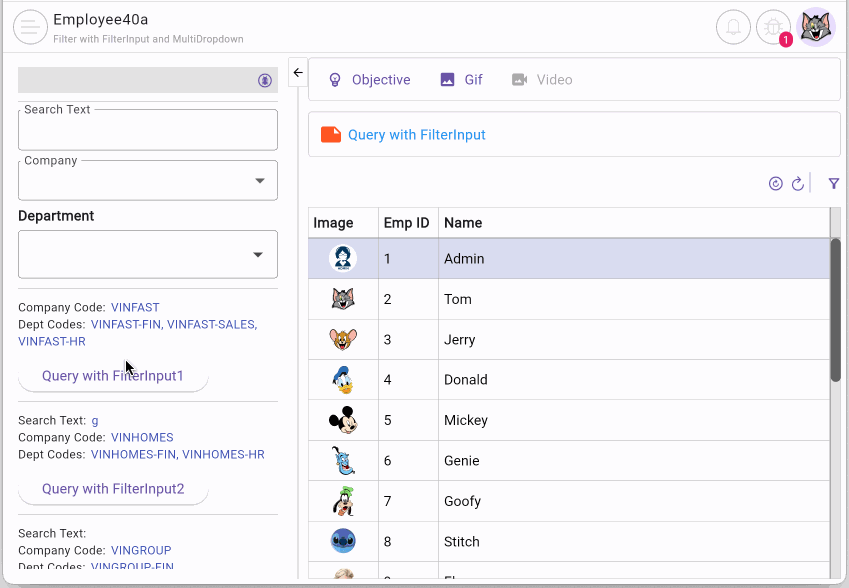Click the filter funnel icon
This screenshot has height=588, width=849.
(x=833, y=184)
